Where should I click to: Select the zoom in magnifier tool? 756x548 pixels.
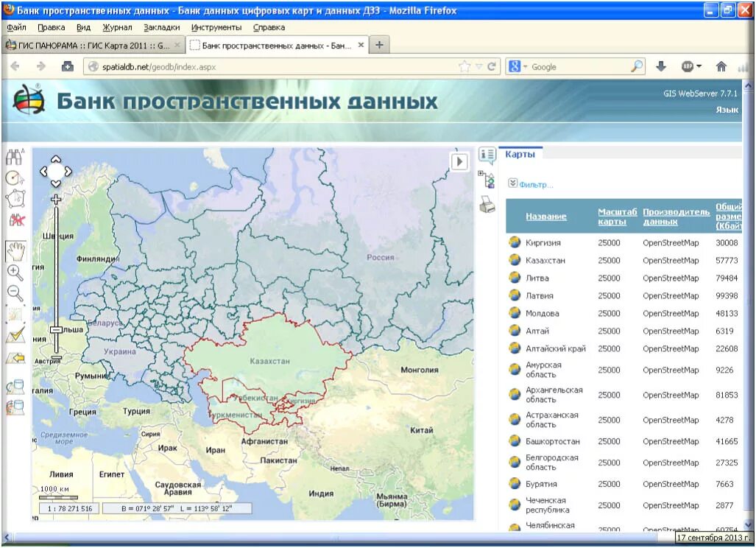click(x=15, y=273)
